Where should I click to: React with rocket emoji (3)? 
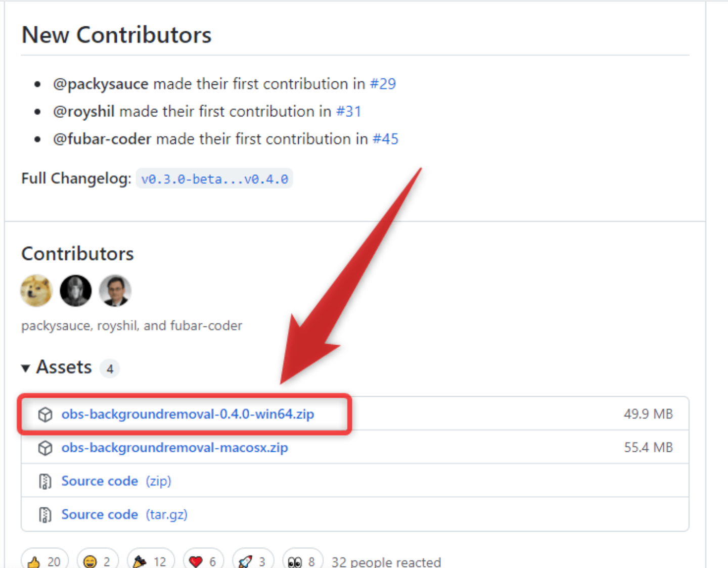tap(253, 561)
